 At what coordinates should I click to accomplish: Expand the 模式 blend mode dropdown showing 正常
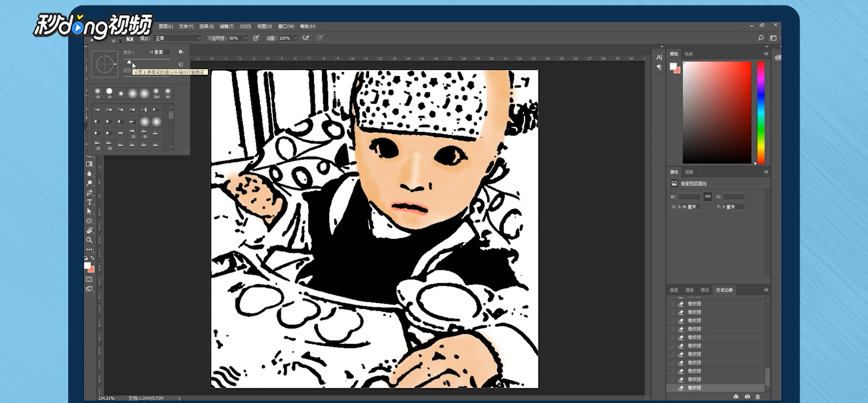point(178,38)
